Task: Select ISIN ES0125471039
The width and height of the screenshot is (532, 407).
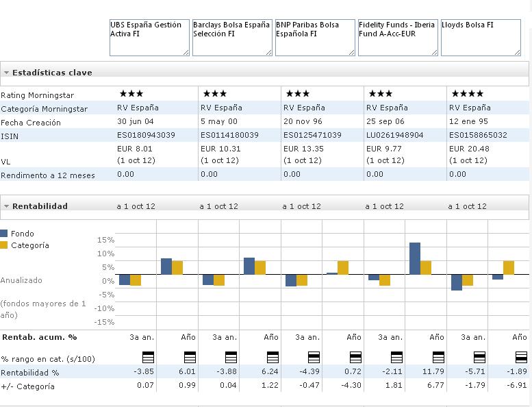Action: [x=312, y=135]
